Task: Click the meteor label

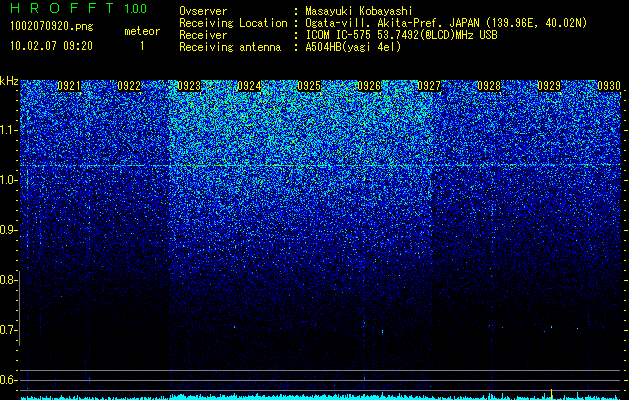Action: tap(142, 31)
